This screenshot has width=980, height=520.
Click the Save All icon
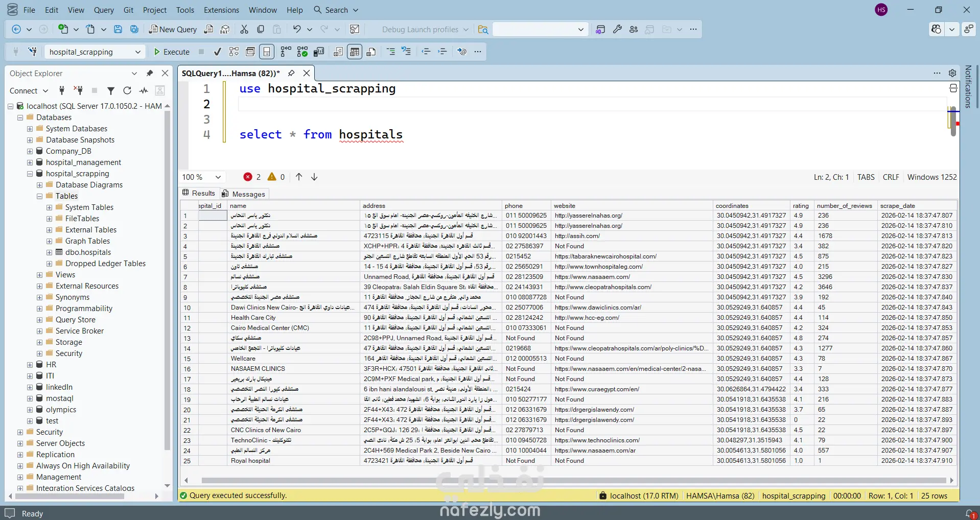pyautogui.click(x=134, y=30)
